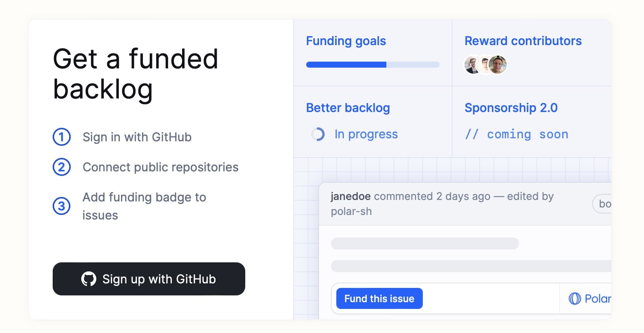Open the Funding goals heading
Image resolution: width=644 pixels, height=333 pixels.
(346, 41)
